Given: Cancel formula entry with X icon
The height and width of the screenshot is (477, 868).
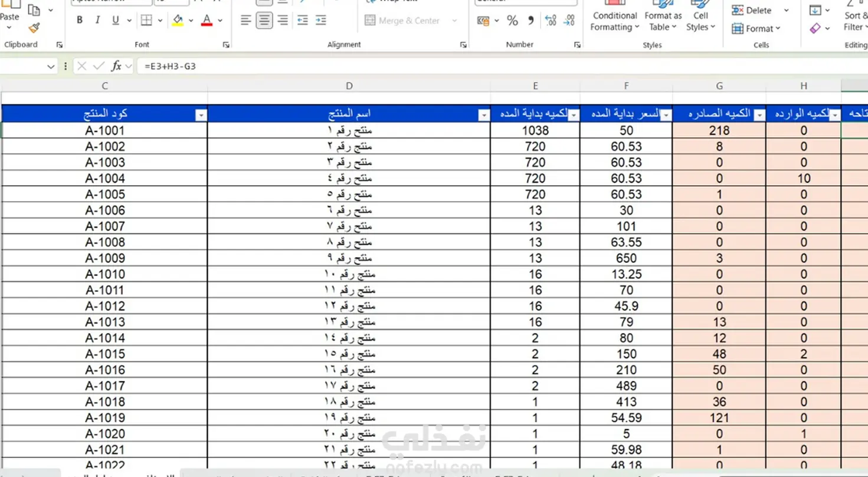Looking at the screenshot, I should pos(82,66).
